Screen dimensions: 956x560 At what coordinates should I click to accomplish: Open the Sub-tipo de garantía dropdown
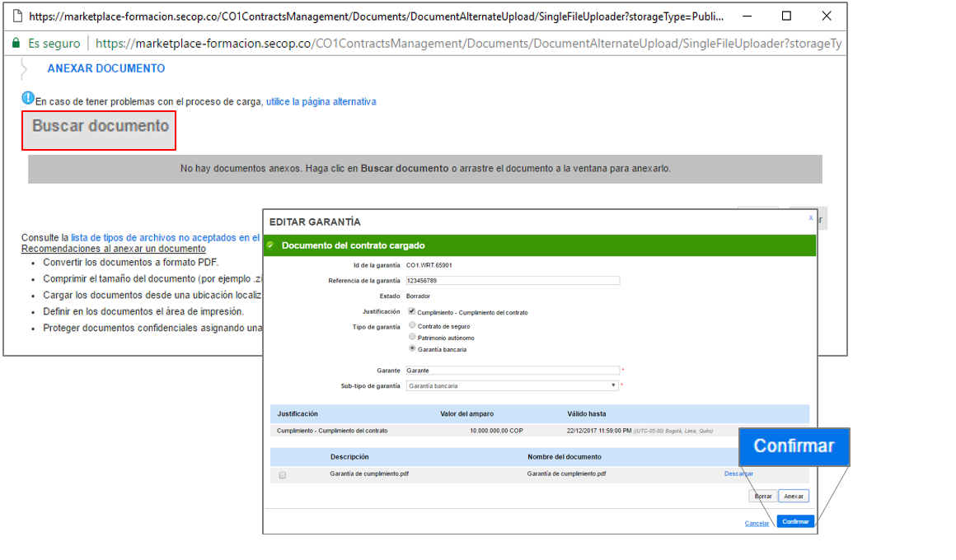pos(512,385)
